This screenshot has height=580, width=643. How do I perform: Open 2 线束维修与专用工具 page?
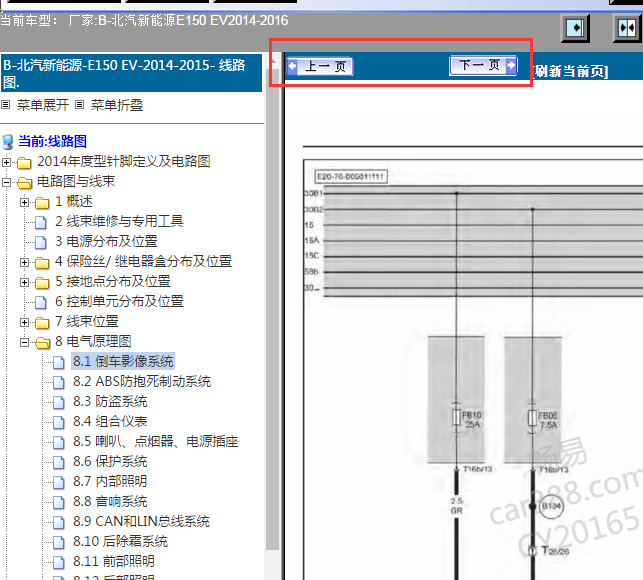(119, 221)
